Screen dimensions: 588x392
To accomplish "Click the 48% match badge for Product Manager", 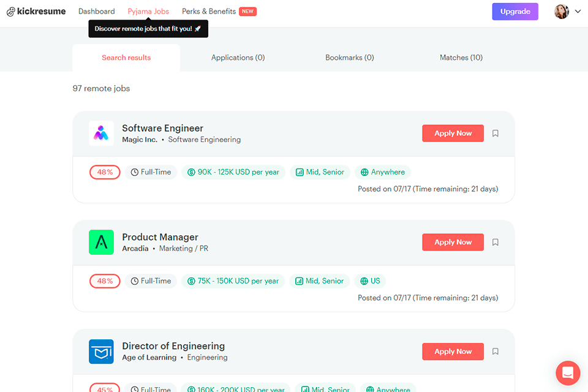I will (105, 281).
